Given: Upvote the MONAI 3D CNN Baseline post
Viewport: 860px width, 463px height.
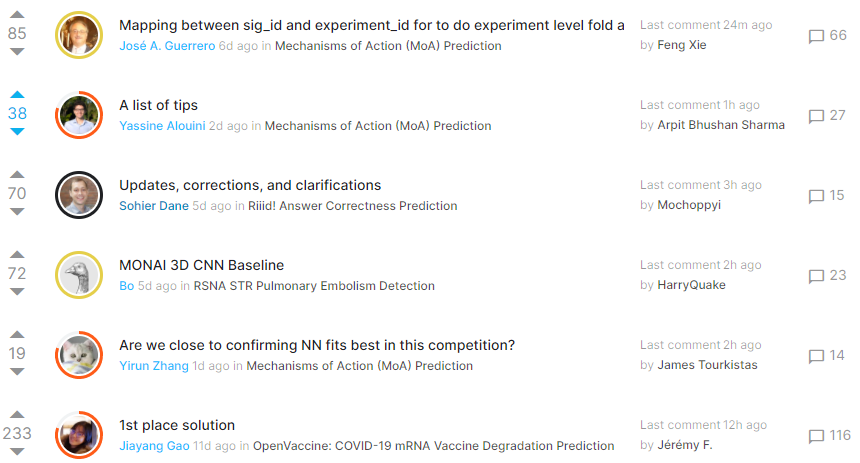Looking at the screenshot, I should pyautogui.click(x=17, y=255).
